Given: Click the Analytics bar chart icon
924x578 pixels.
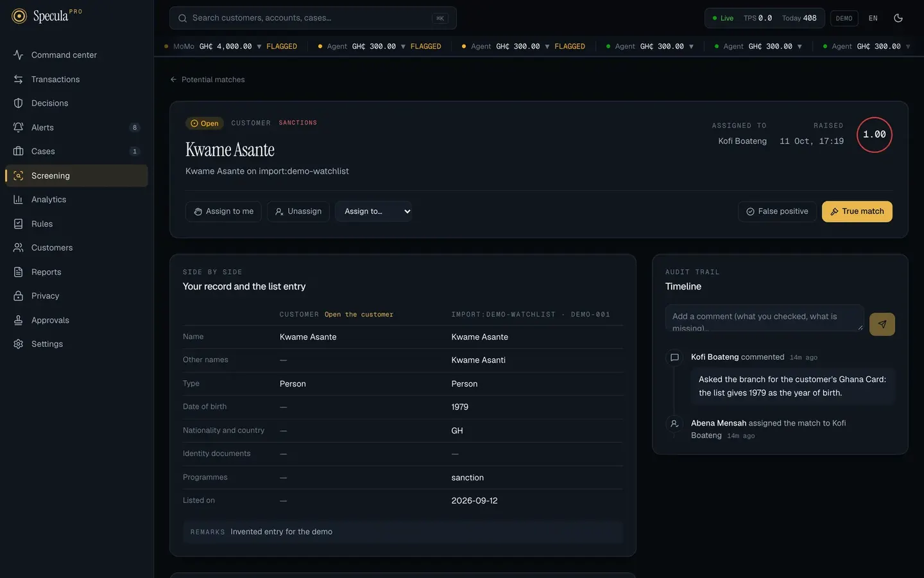Looking at the screenshot, I should click(x=18, y=200).
